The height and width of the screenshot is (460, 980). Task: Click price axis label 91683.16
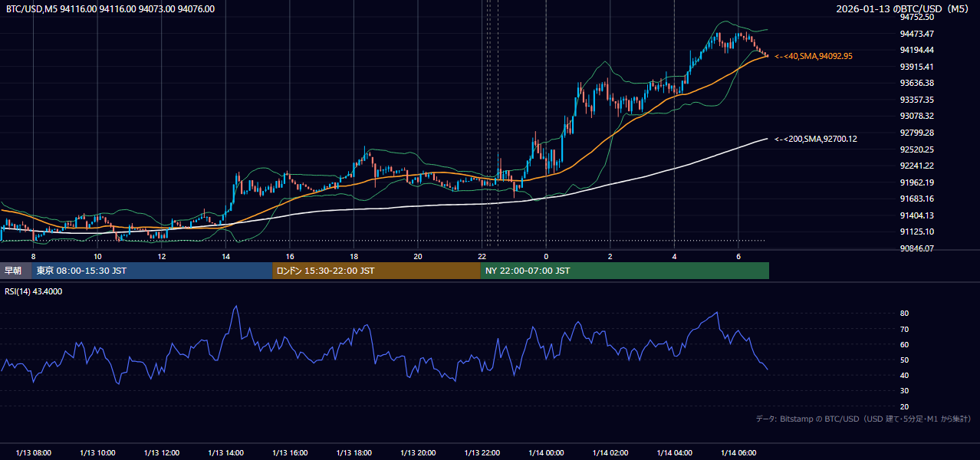(x=916, y=199)
